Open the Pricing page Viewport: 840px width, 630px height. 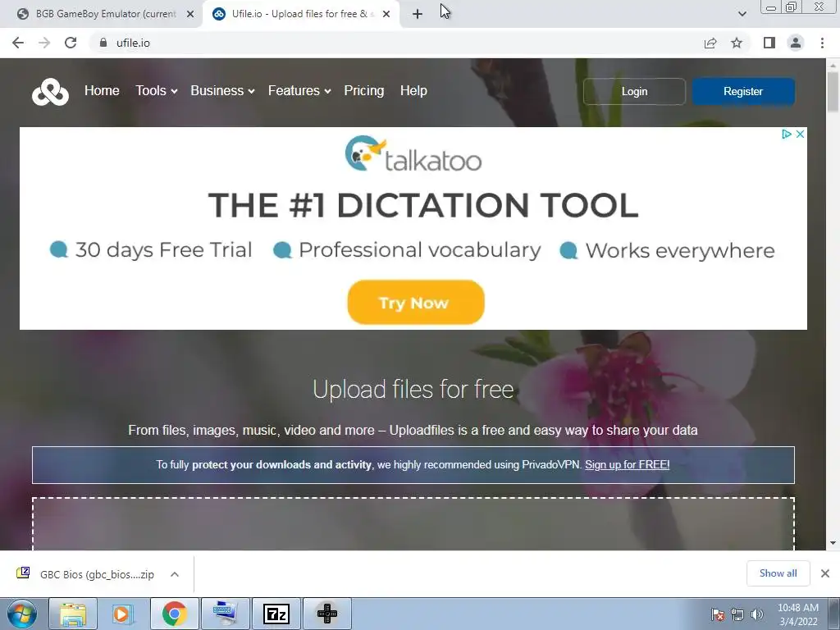click(363, 90)
